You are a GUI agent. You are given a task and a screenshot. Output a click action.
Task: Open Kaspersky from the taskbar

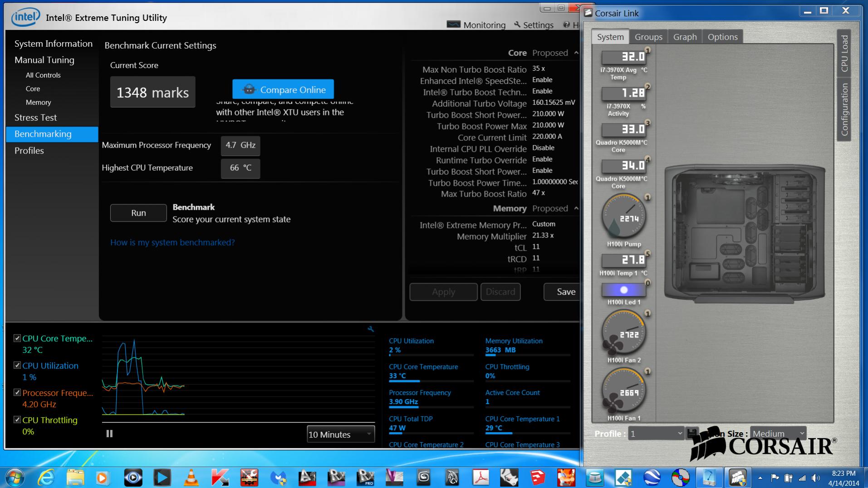click(x=220, y=478)
